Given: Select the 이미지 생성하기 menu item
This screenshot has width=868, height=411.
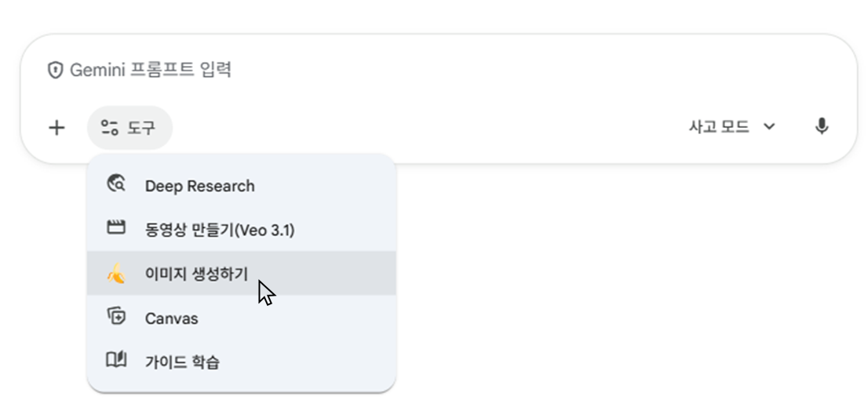Looking at the screenshot, I should (x=196, y=274).
